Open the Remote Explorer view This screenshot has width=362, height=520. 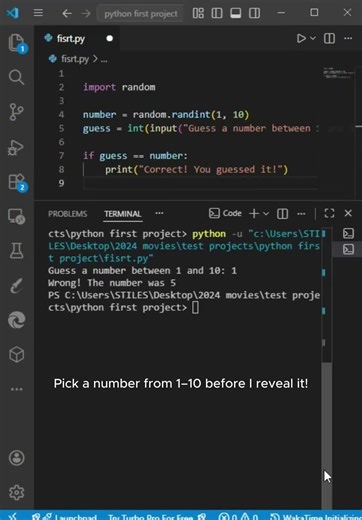(16, 217)
